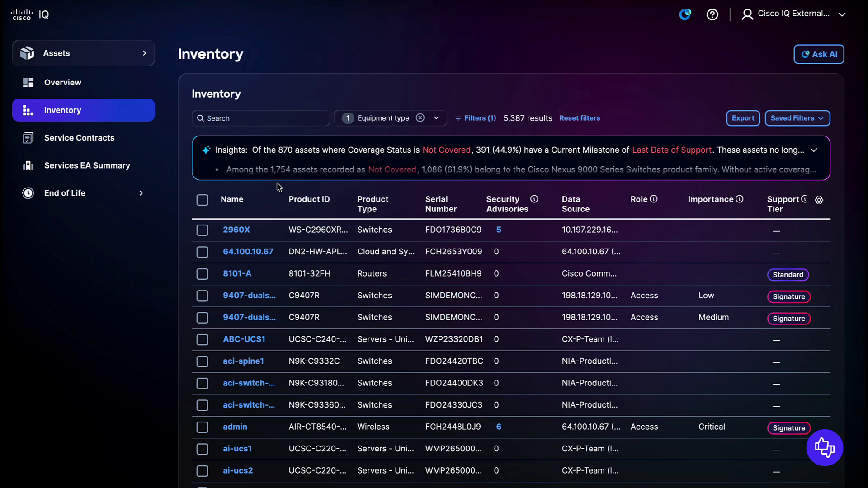868x488 pixels.
Task: Click the Ask AI button
Action: (819, 54)
